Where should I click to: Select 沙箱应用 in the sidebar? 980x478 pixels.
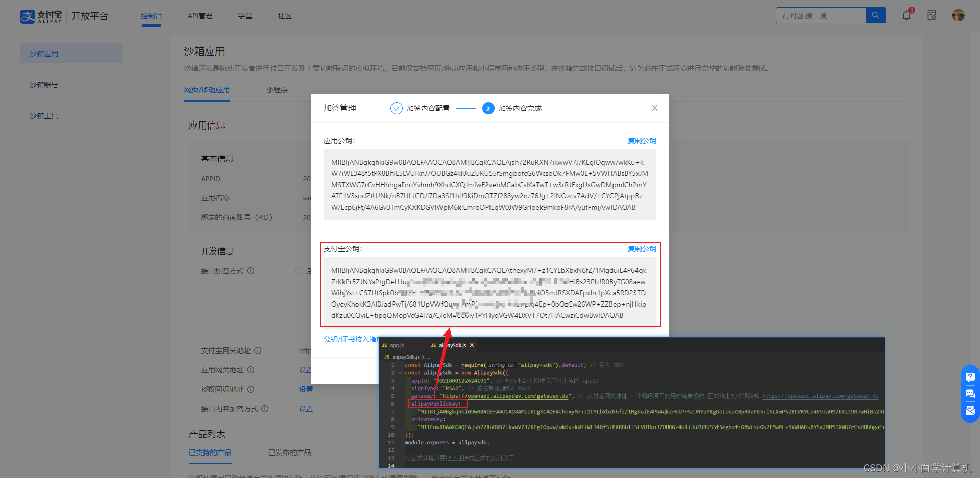(71, 53)
